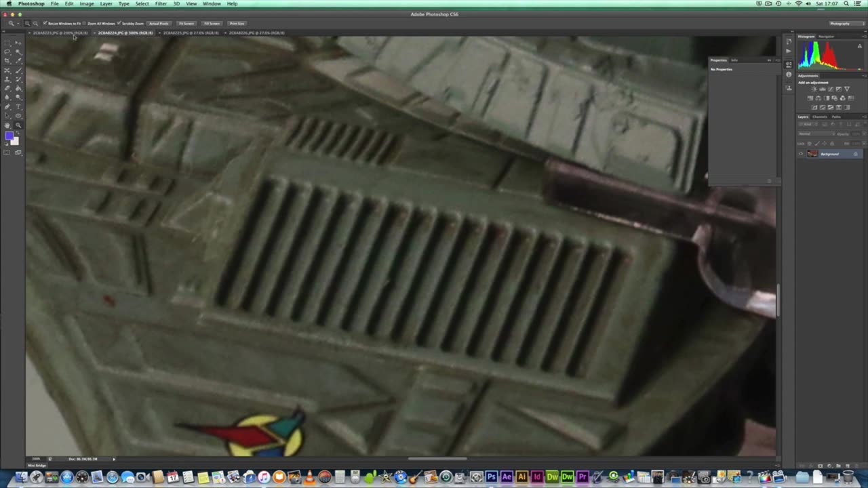Select the Move tool
The width and height of the screenshot is (868, 488).
(18, 43)
